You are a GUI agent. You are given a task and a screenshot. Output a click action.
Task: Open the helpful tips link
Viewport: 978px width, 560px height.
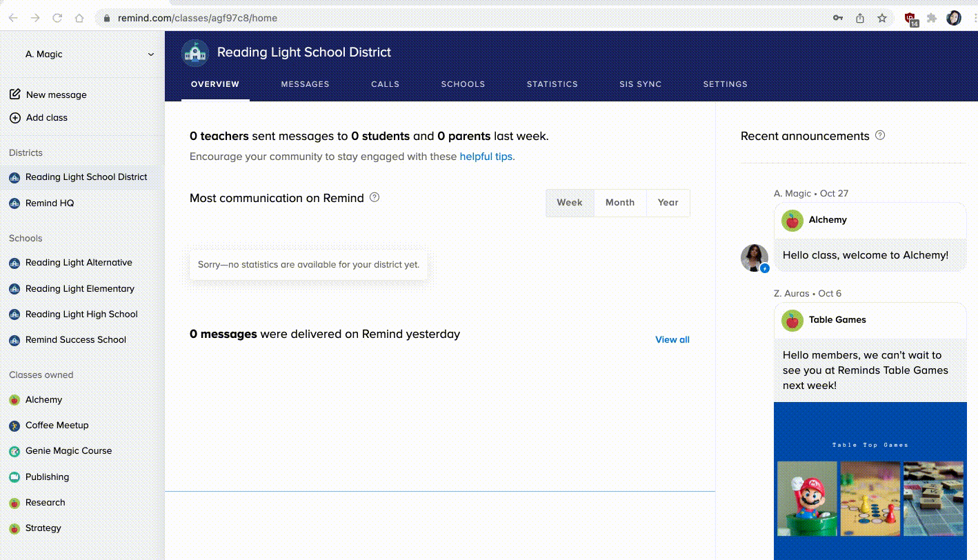point(486,157)
